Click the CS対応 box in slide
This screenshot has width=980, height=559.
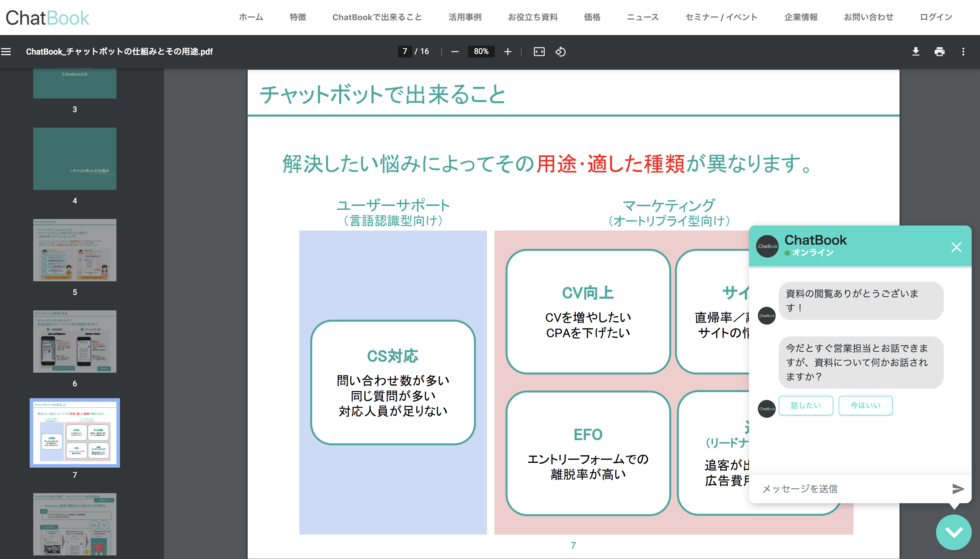coord(393,382)
